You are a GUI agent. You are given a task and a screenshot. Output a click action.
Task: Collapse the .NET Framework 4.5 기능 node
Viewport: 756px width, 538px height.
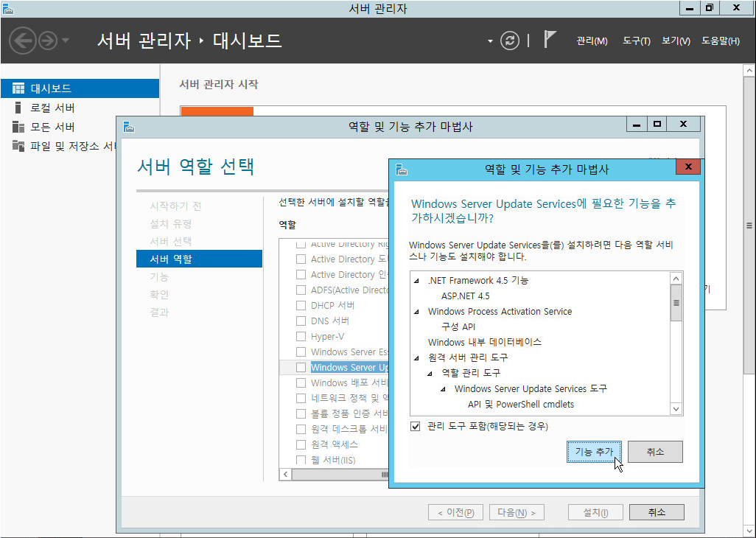(x=417, y=281)
